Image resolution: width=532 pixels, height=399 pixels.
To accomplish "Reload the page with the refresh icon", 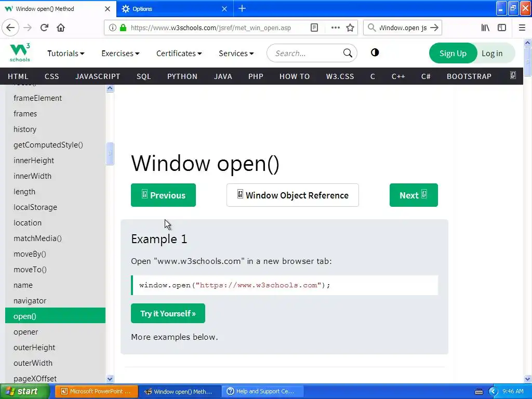I will [x=44, y=28].
